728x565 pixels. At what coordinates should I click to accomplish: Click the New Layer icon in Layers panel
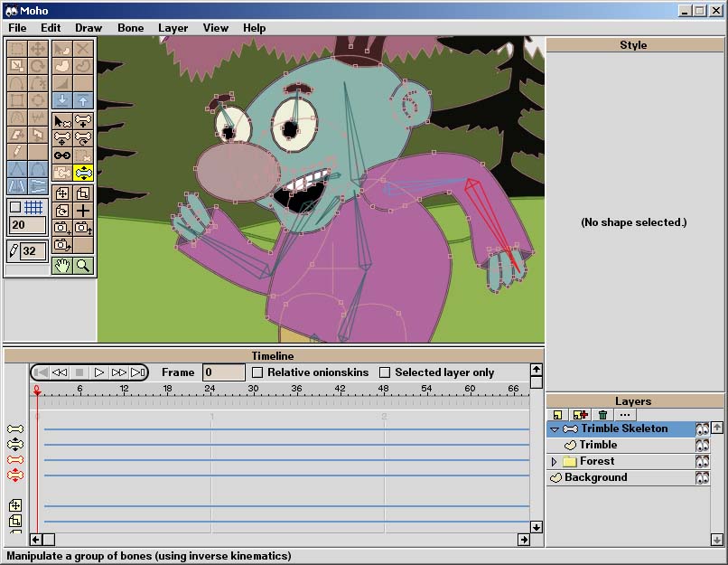click(x=557, y=415)
